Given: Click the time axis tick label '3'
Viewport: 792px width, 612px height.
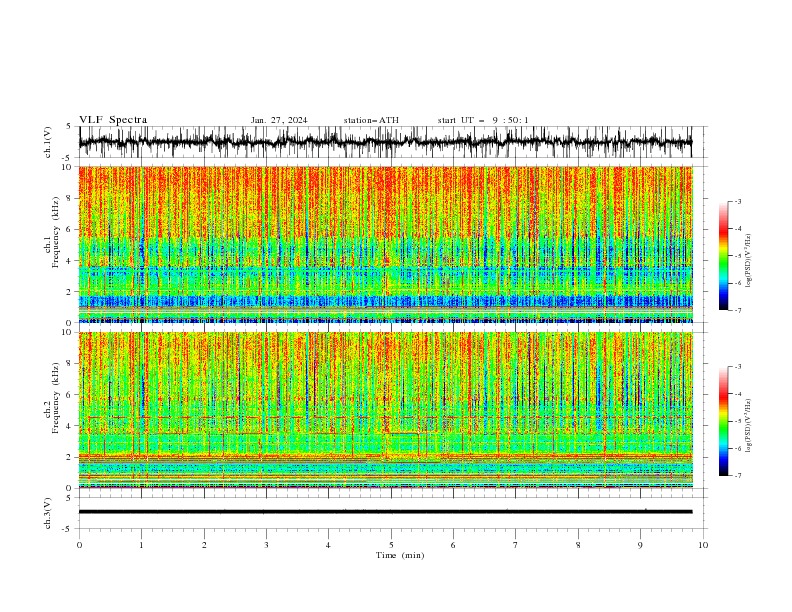Looking at the screenshot, I should coord(266,545).
